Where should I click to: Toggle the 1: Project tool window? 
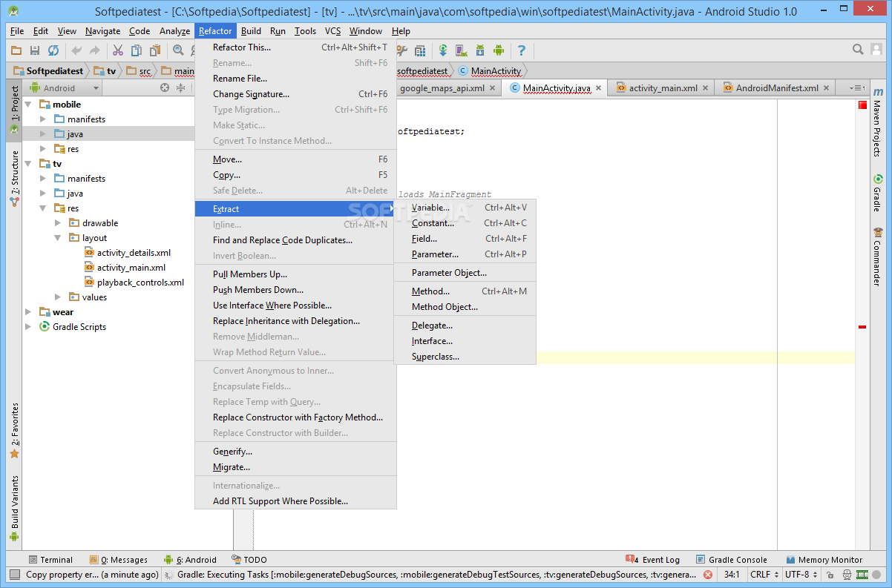[x=14, y=109]
